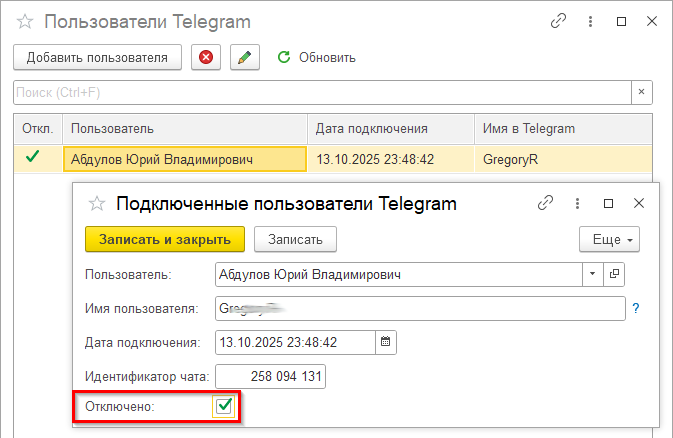Click the Идентификатор чата input field
The height and width of the screenshot is (438, 673).
click(x=270, y=376)
